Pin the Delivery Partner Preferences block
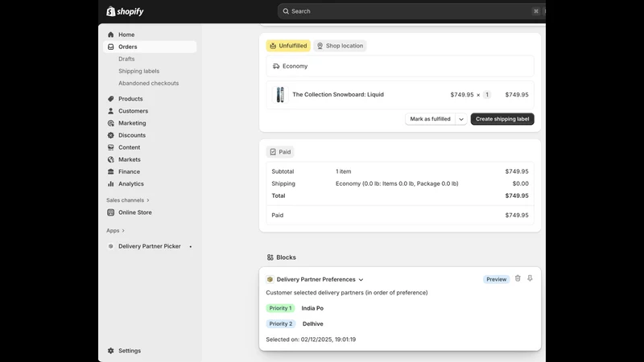Screen dimensions: 644x362 click(530, 278)
